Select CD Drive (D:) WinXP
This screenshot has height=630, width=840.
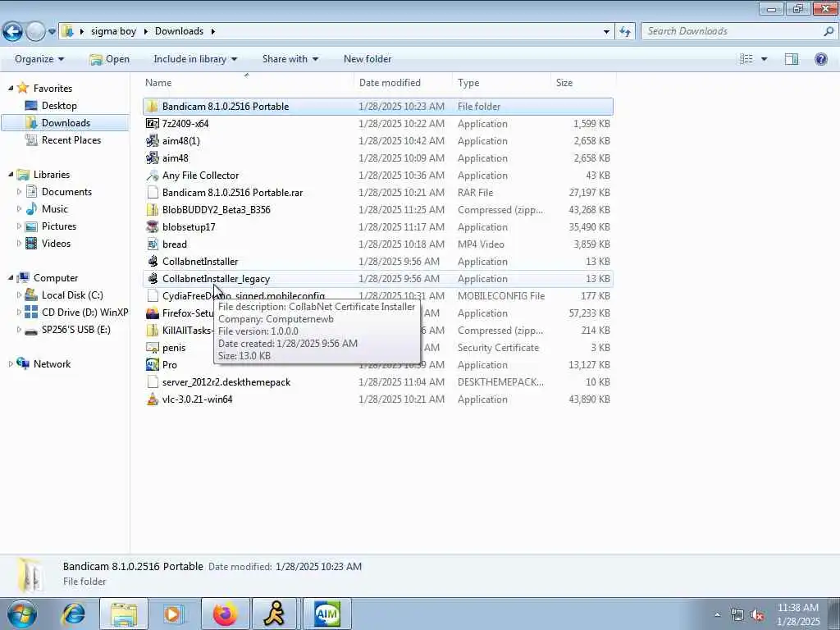(x=84, y=312)
